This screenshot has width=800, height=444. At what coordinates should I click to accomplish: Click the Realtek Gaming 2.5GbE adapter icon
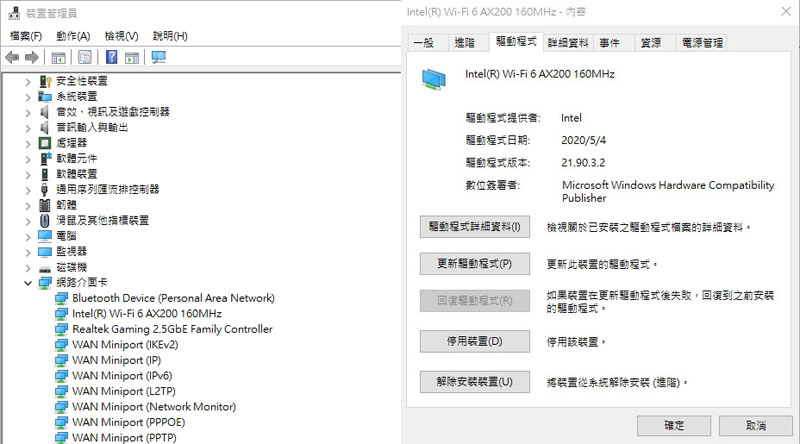[61, 329]
